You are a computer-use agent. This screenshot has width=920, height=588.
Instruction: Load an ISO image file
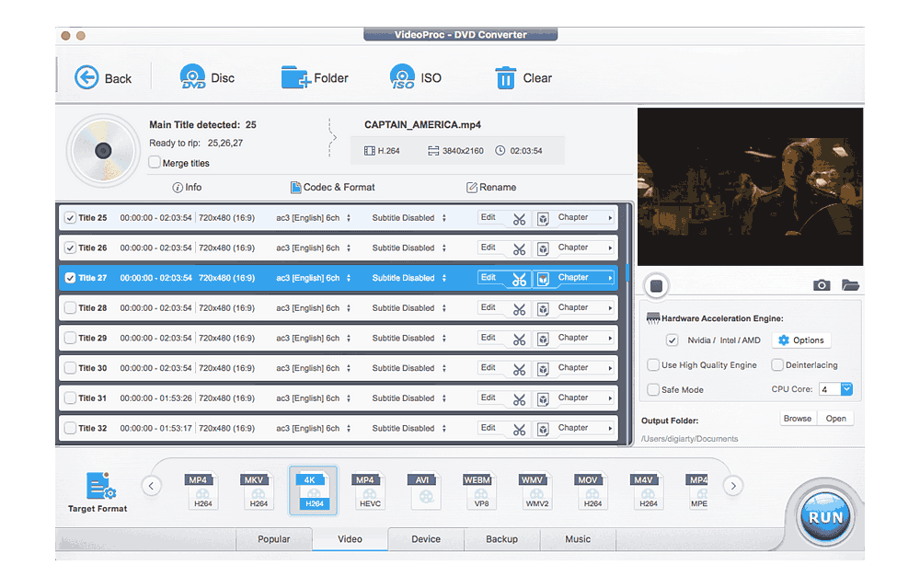[416, 77]
